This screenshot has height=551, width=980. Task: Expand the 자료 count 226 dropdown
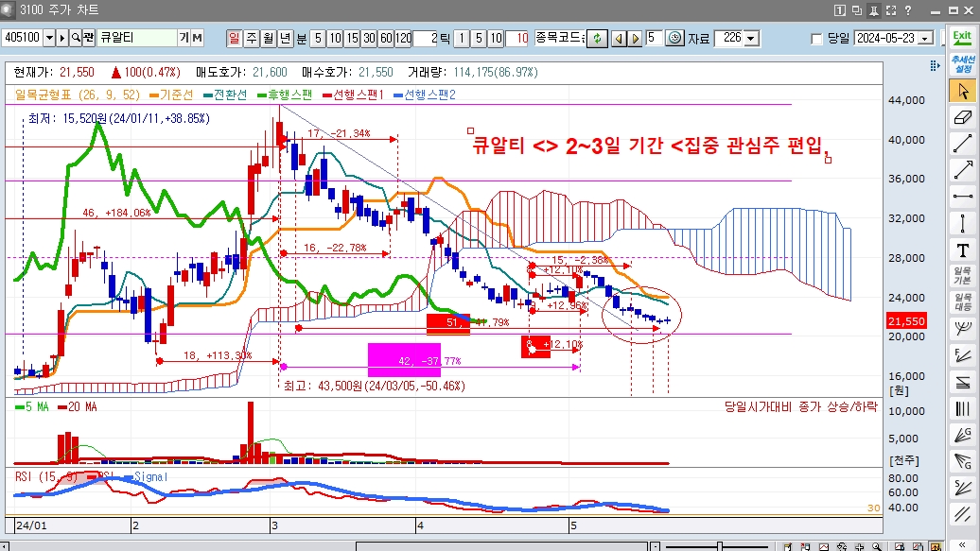751,39
